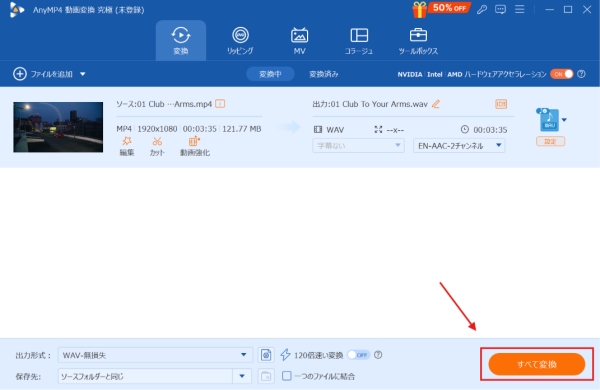Click the WAV format film icon
Viewport: 600px width, 390px height.
318,129
